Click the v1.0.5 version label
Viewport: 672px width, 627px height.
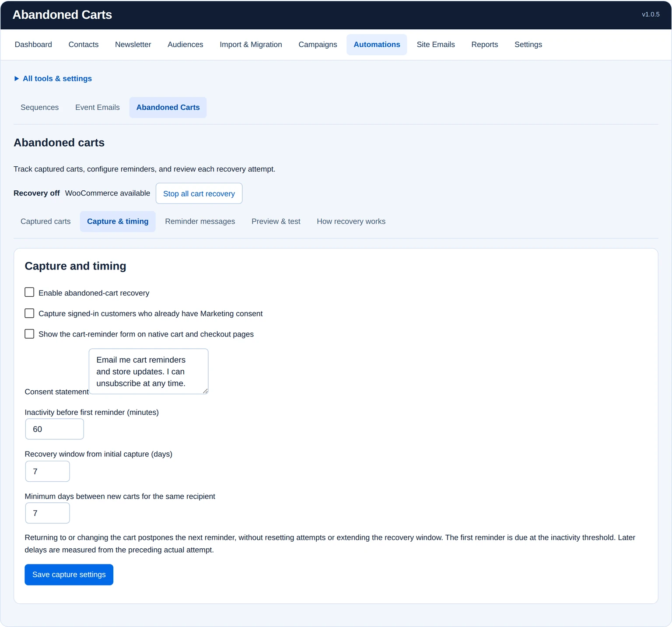point(651,14)
